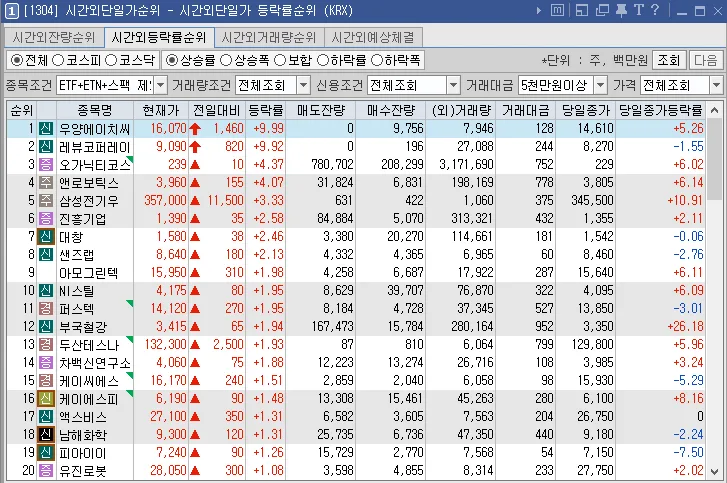
Task: Open the 종목조건 dropdown
Action: [160, 85]
